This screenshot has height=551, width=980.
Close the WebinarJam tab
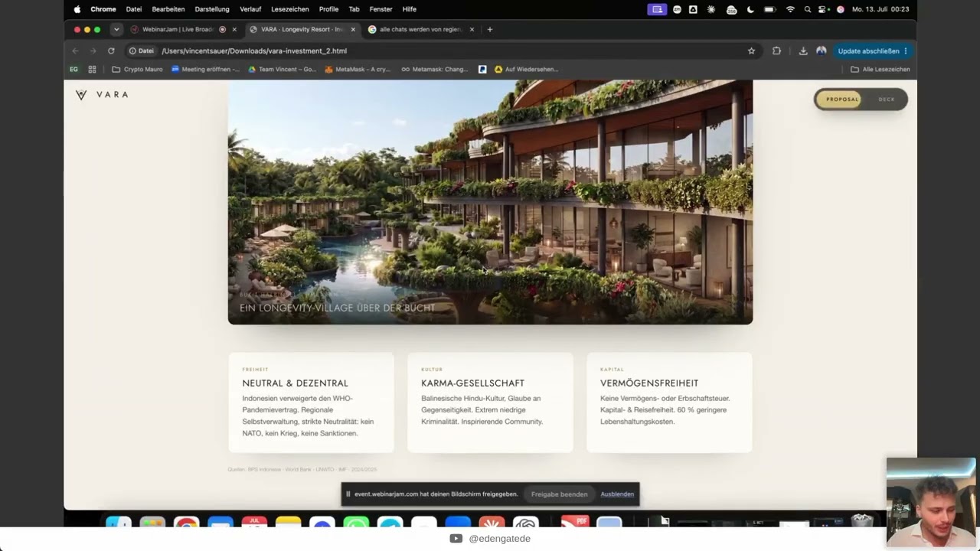click(234, 29)
